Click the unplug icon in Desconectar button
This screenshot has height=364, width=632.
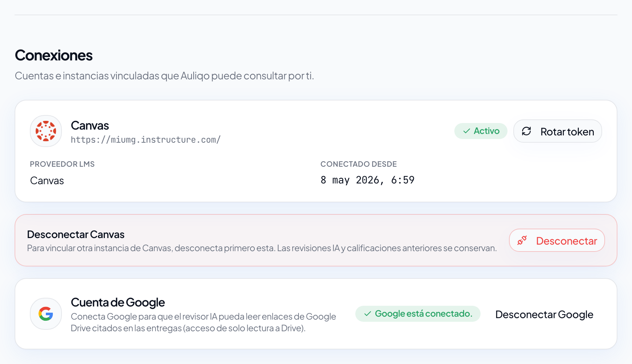coord(522,240)
